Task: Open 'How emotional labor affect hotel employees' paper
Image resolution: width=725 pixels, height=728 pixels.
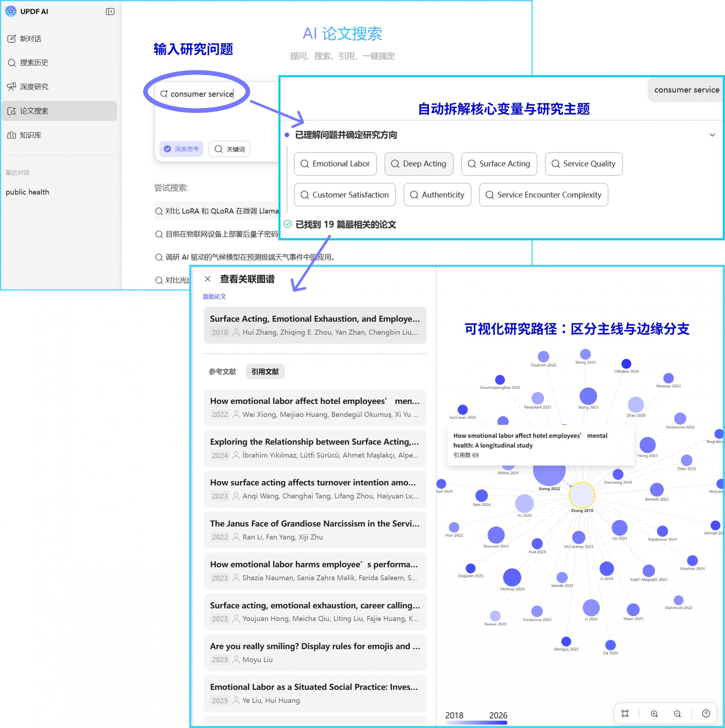Action: (x=315, y=407)
